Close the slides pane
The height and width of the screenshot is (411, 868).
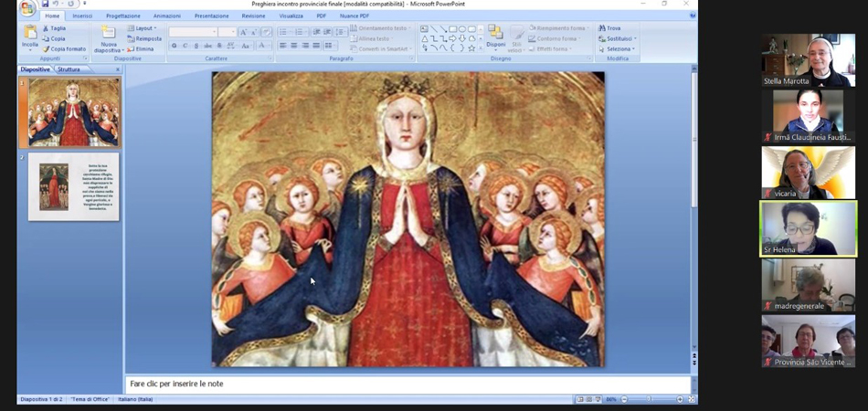pyautogui.click(x=117, y=69)
